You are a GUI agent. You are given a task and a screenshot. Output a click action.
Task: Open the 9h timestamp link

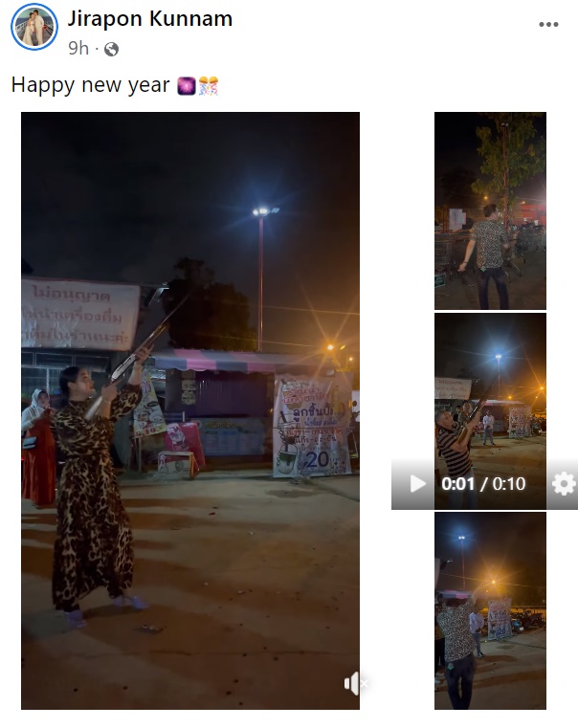[x=78, y=48]
